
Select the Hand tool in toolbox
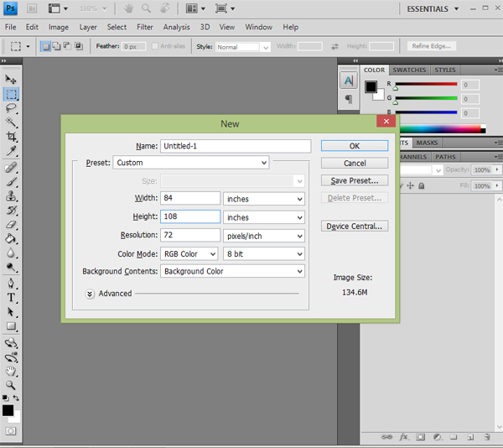[x=11, y=372]
